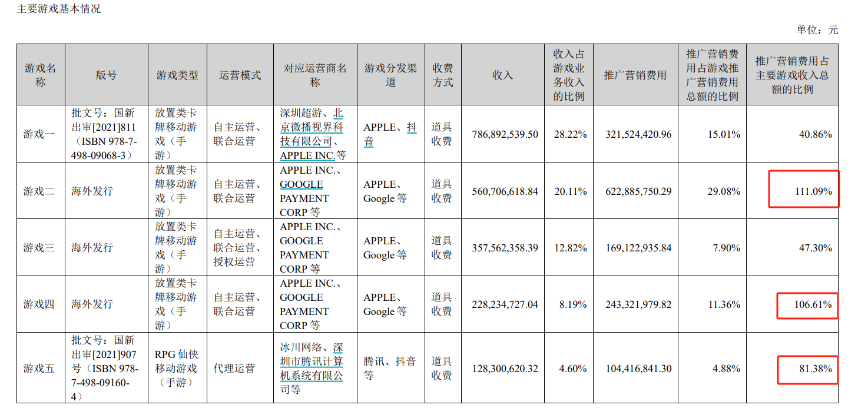Click the 代理运营 cell in 游戏五 row
Screen dimensions: 868x418
(x=234, y=369)
